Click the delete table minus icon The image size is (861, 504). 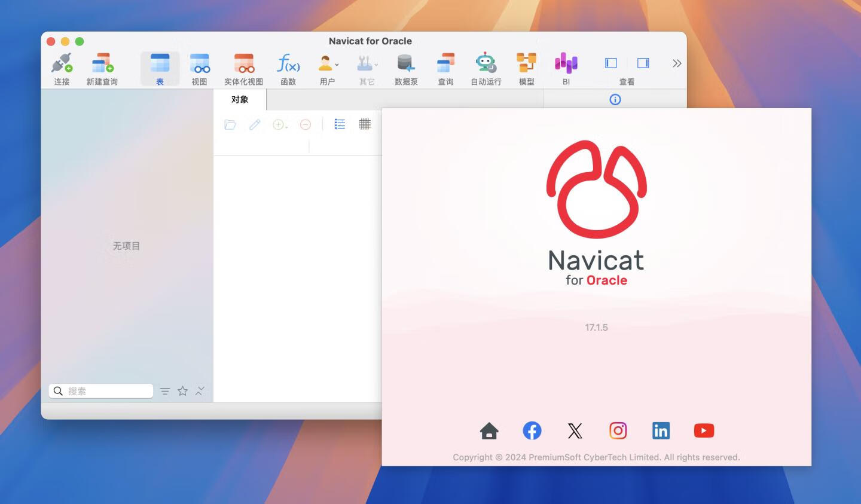click(x=306, y=124)
